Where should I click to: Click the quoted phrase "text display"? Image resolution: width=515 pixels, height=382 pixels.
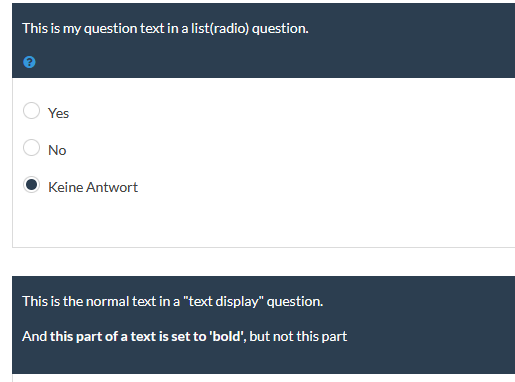[224, 302]
